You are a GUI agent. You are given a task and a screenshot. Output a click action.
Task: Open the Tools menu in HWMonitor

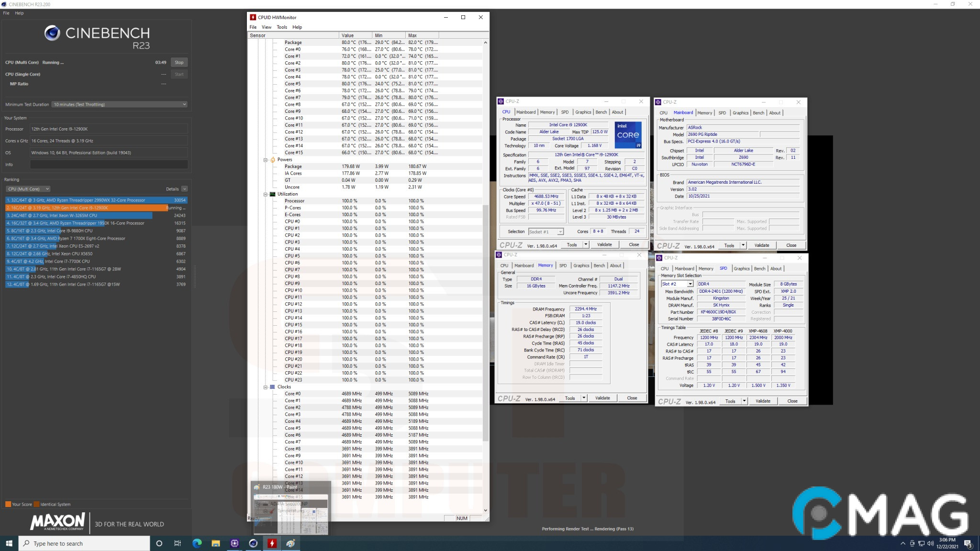[x=282, y=27]
